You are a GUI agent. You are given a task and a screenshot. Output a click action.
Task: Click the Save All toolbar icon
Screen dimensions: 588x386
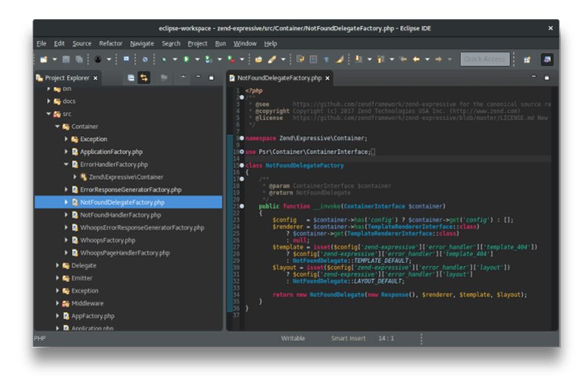click(78, 59)
